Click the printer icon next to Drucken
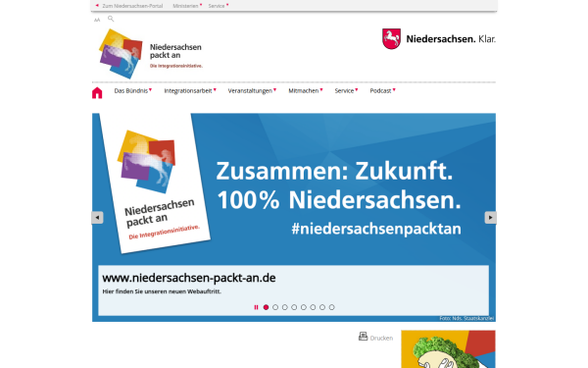 363,336
